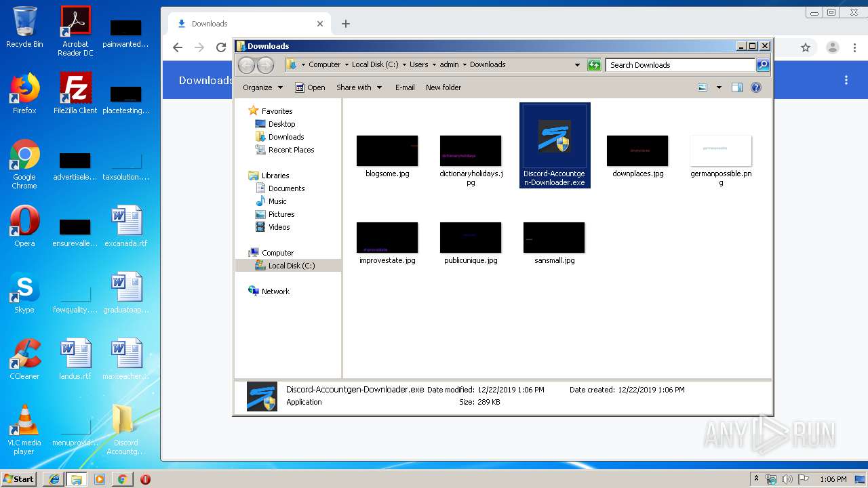Launch Acrobat Reader DC from desktop
Screen dimensions: 868x488
click(75, 31)
